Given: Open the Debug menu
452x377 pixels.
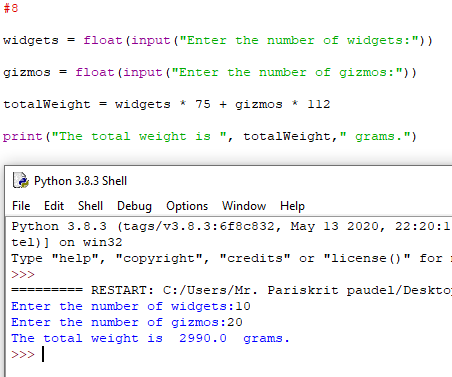Looking at the screenshot, I should (134, 206).
